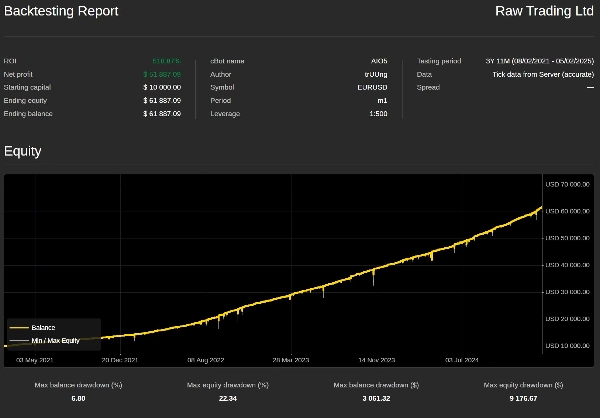Click the Max equity drawdown (%) value 22.34

click(x=227, y=398)
